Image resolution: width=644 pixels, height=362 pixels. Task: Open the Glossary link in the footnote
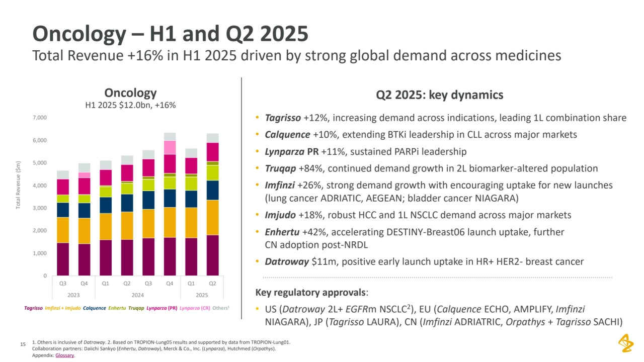pos(64,355)
